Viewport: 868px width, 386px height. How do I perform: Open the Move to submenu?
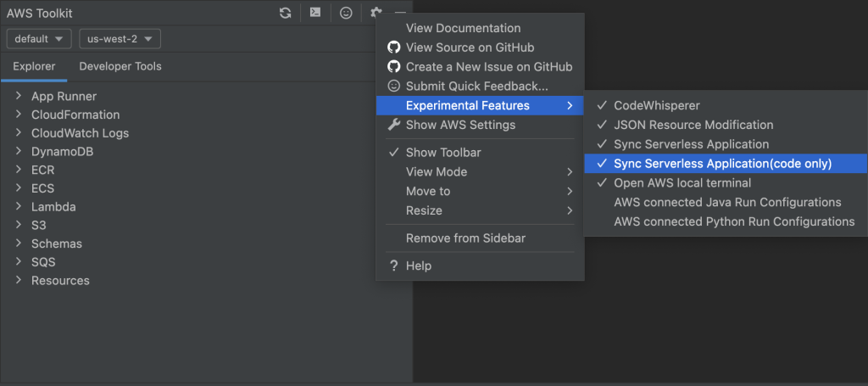point(480,191)
